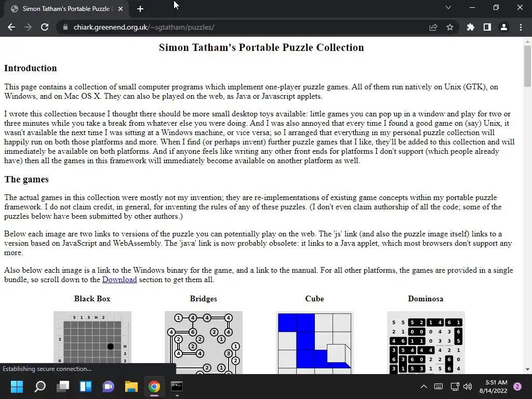Launch the Chat app from taskbar
This screenshot has width=532, height=399.
coord(108,387)
